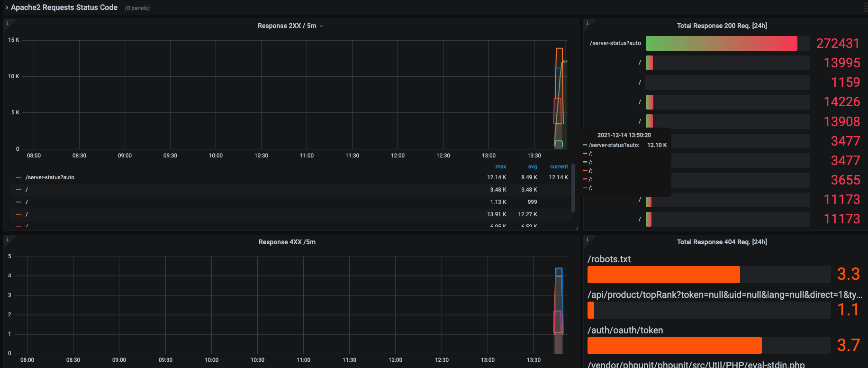Open Response 4XX /5m panel title menu
This screenshot has width=868, height=368.
pos(287,242)
